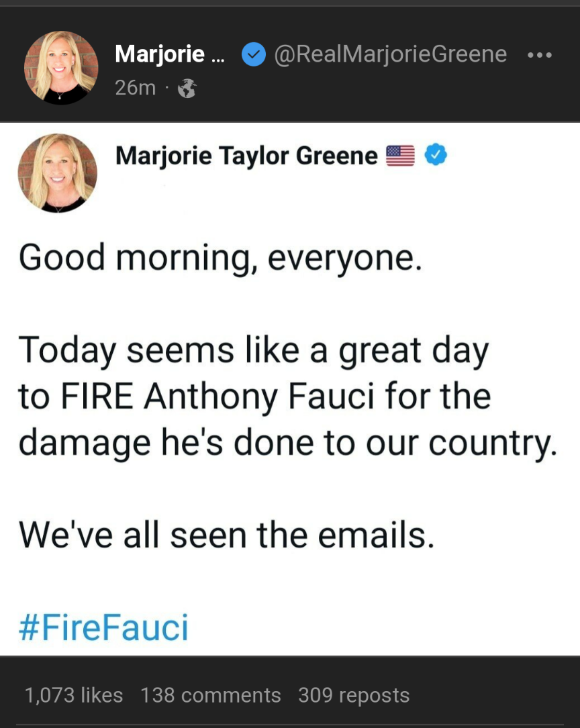The width and height of the screenshot is (580, 728).
Task: Open the truncated "Marjorie ..." display name
Action: pos(170,54)
